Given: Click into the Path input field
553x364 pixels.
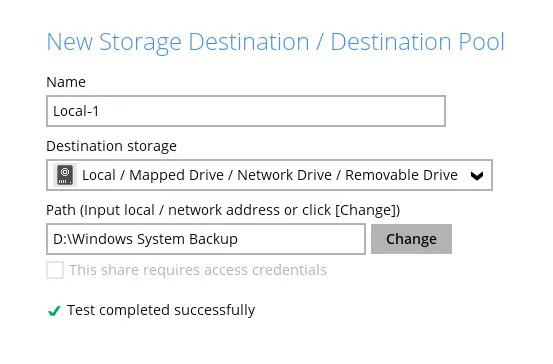Looking at the screenshot, I should click(206, 239).
